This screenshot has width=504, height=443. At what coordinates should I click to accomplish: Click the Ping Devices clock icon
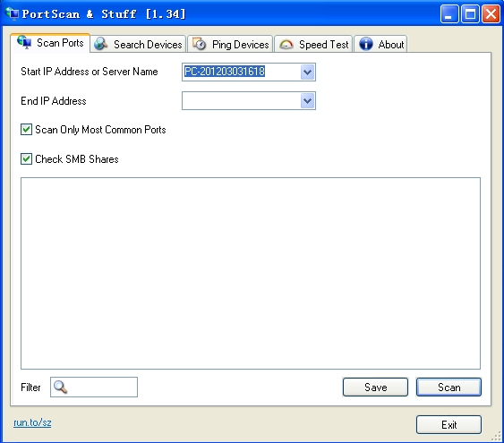(x=199, y=44)
